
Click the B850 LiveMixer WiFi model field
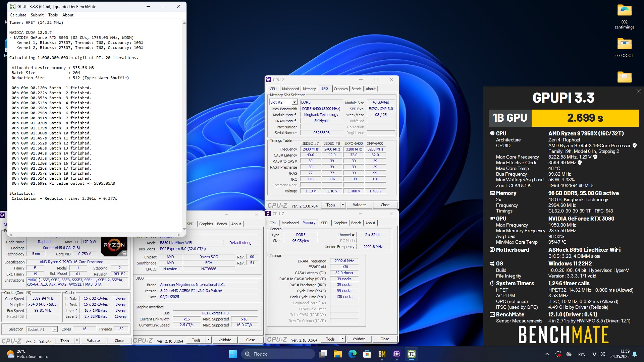click(x=190, y=243)
